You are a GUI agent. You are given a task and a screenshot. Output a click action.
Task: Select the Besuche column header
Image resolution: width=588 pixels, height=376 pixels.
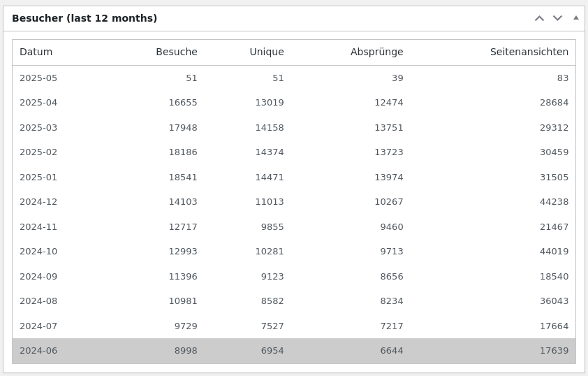(177, 52)
